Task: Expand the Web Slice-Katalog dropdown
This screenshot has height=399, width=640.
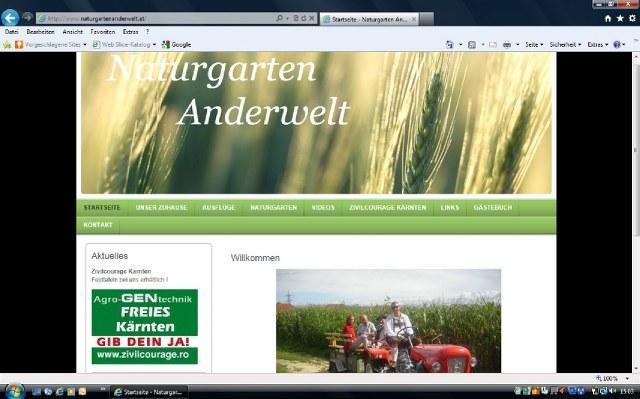Action: click(124, 44)
